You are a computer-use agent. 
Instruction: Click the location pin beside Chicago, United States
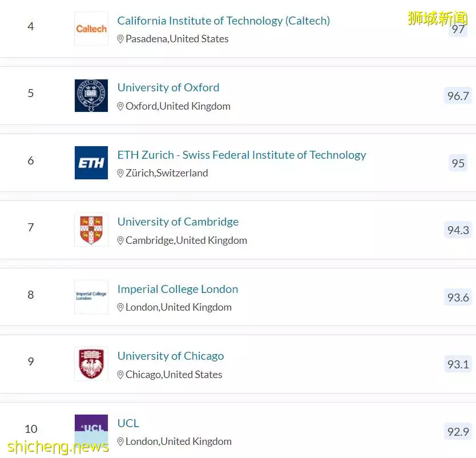click(120, 375)
